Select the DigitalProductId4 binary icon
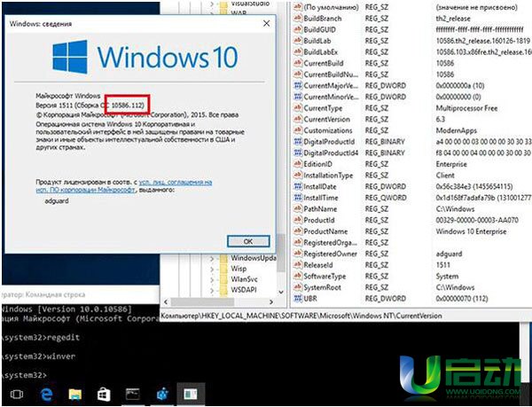Image resolution: width=532 pixels, height=407 pixels. click(298, 153)
